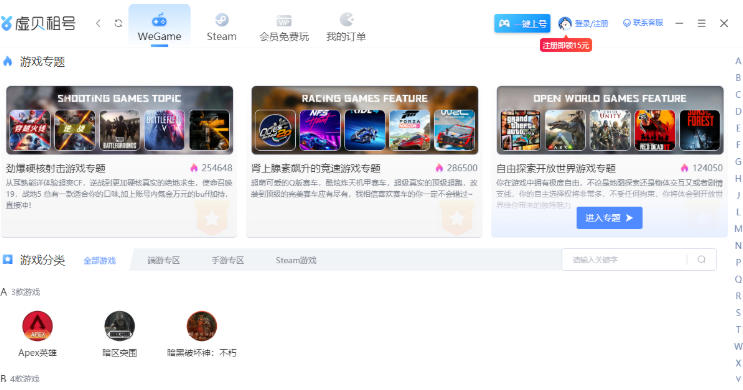Click the 穿越火线 game icon
Screen dimensions: 743x390
(29, 130)
